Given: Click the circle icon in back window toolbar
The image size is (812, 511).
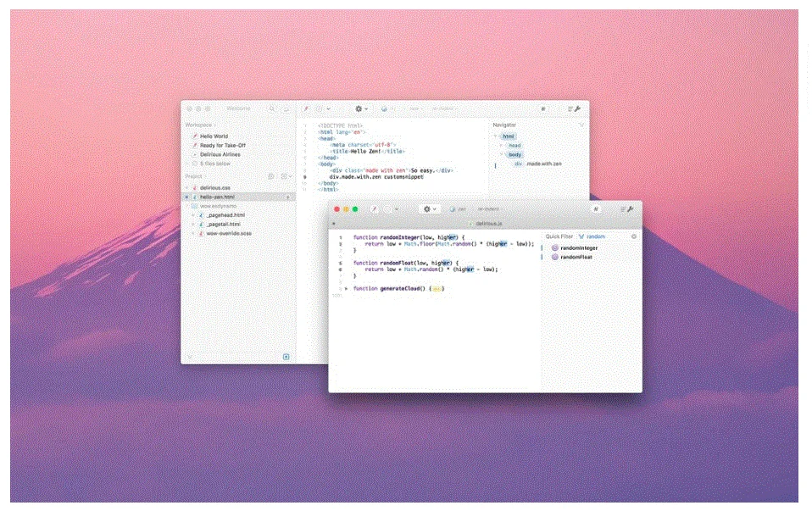Looking at the screenshot, I should pyautogui.click(x=319, y=108).
